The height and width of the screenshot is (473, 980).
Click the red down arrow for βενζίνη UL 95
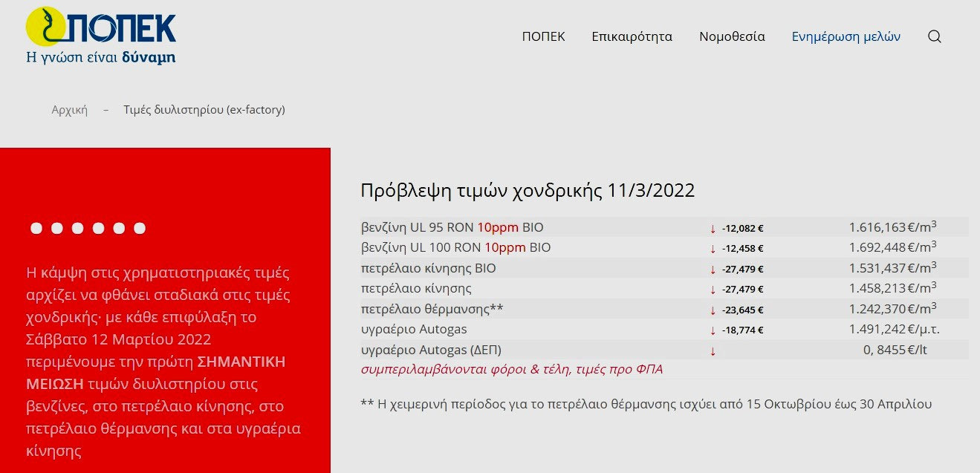[713, 228]
